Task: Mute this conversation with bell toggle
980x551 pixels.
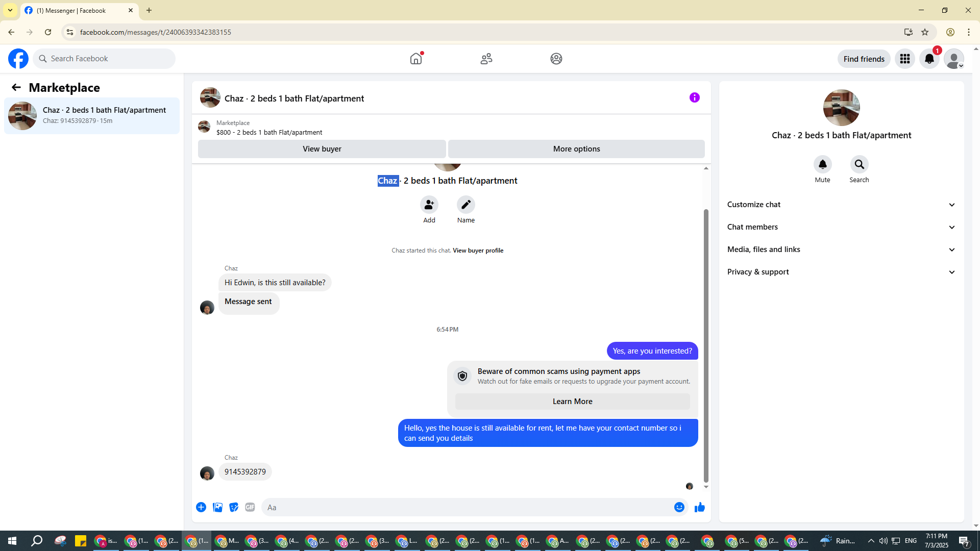Action: [x=822, y=164]
